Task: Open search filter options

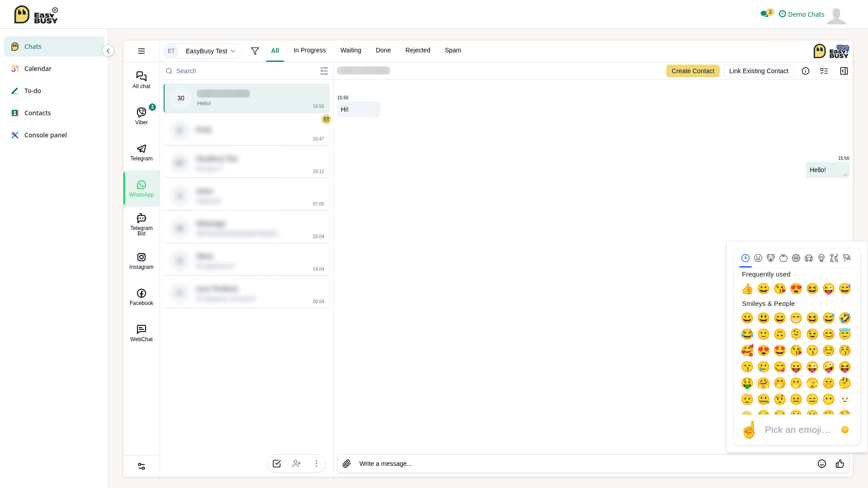Action: pyautogui.click(x=324, y=71)
